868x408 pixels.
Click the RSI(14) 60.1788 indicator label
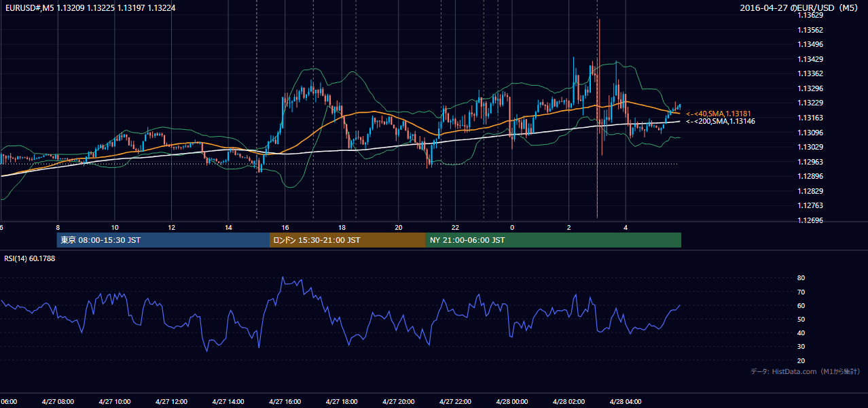click(30, 258)
